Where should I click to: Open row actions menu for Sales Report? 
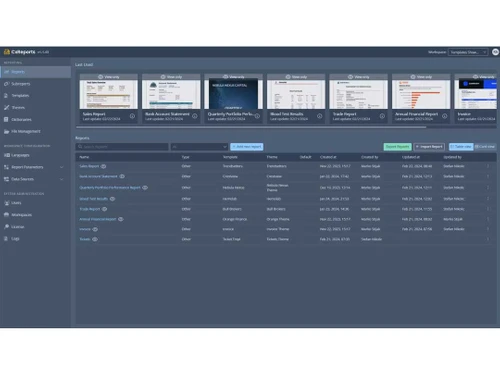pos(488,166)
